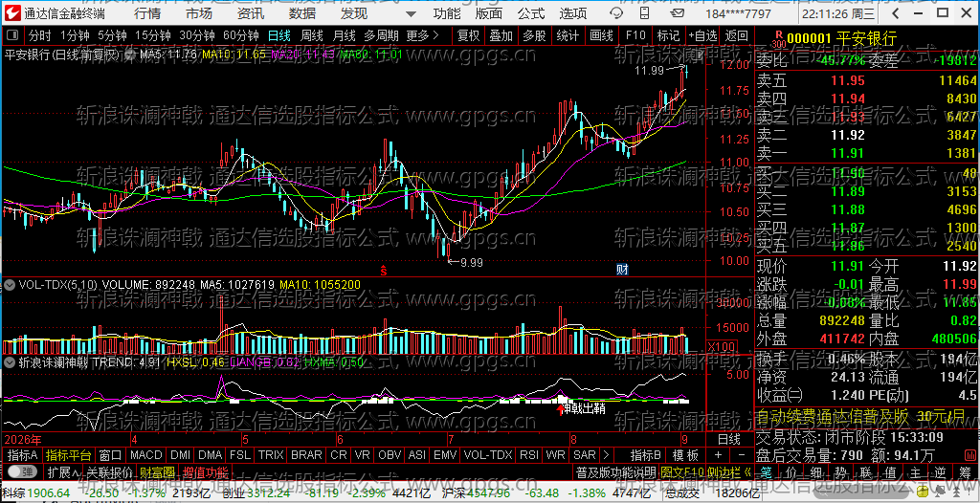980x503 pixels.
Task: Expand the dropdown arrow beside 功能
Action: [411, 13]
